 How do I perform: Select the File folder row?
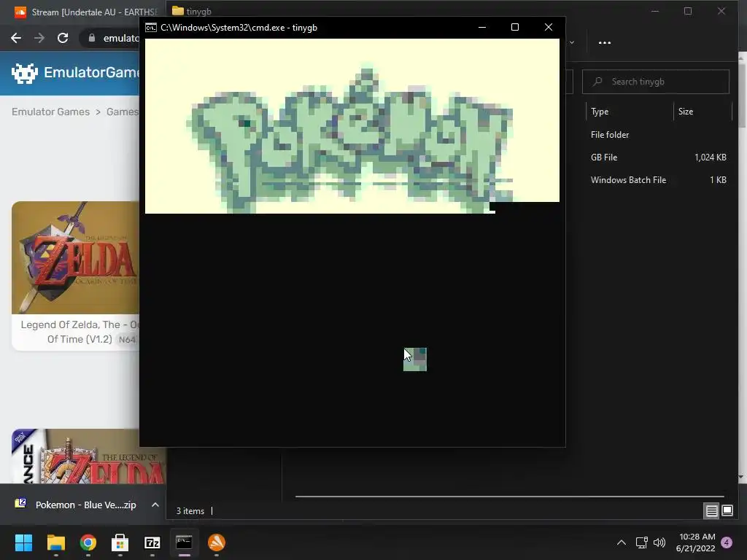coord(610,135)
